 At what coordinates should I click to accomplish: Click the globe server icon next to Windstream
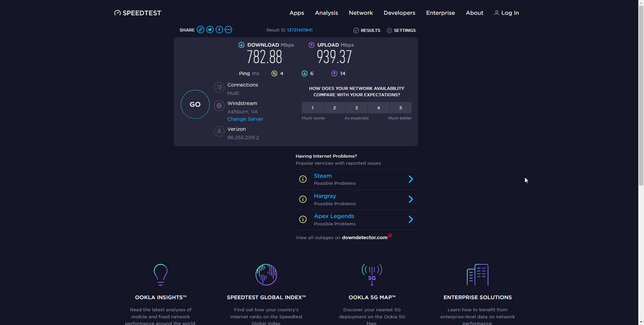(219, 106)
